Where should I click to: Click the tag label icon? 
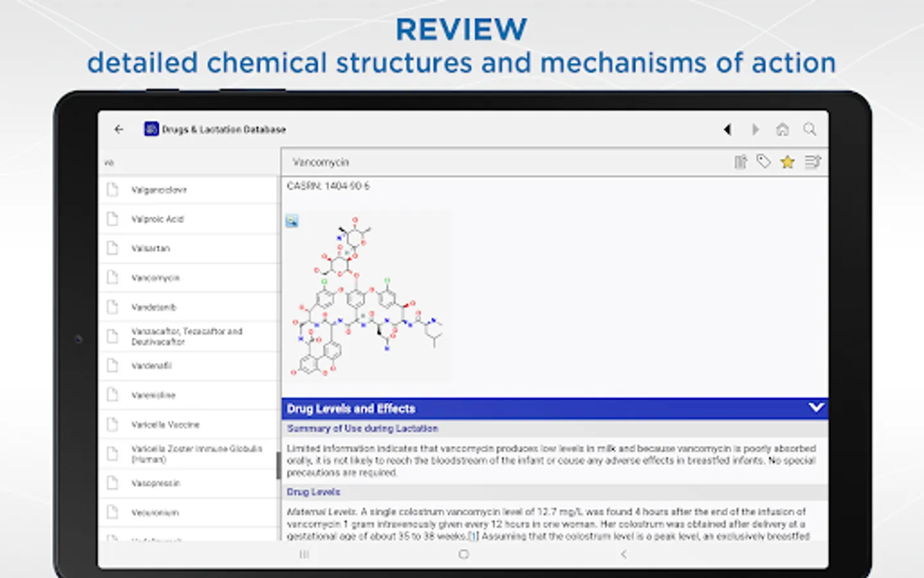pos(764,162)
